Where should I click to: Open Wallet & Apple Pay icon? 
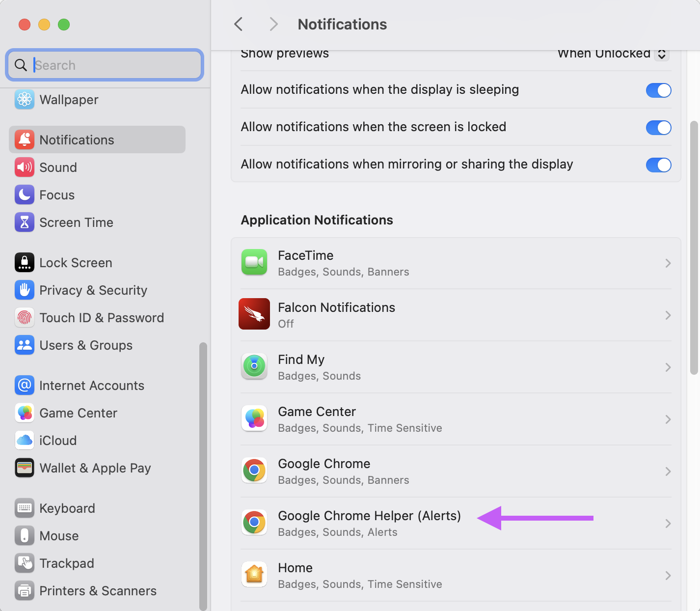point(25,468)
